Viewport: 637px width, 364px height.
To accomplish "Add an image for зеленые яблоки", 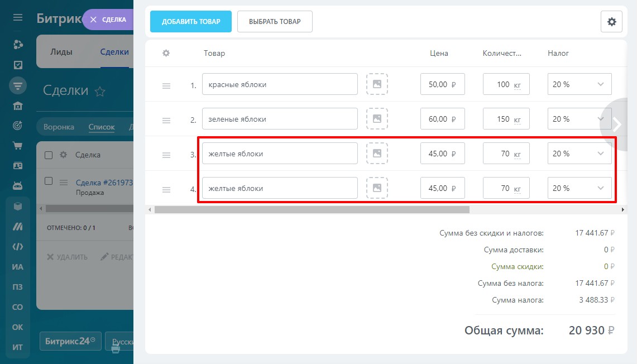I will [x=377, y=118].
